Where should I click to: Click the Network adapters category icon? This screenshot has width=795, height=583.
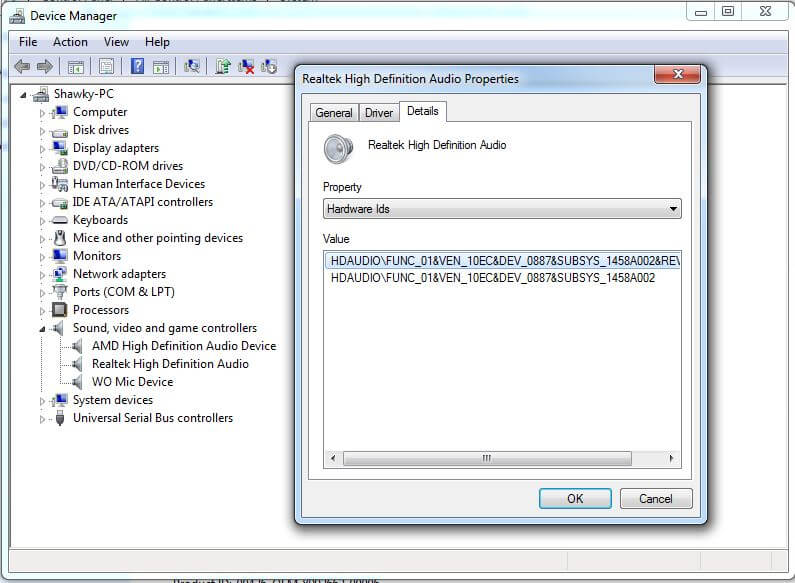tap(59, 274)
